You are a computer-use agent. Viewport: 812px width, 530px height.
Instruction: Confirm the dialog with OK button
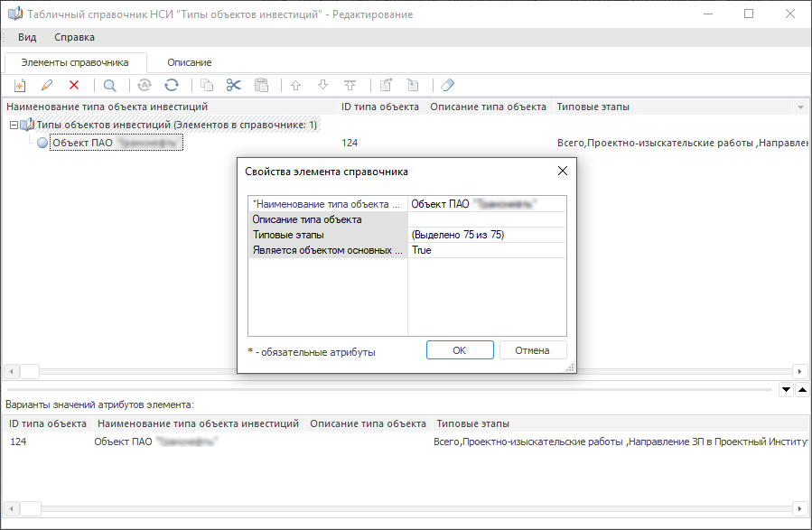tap(460, 350)
